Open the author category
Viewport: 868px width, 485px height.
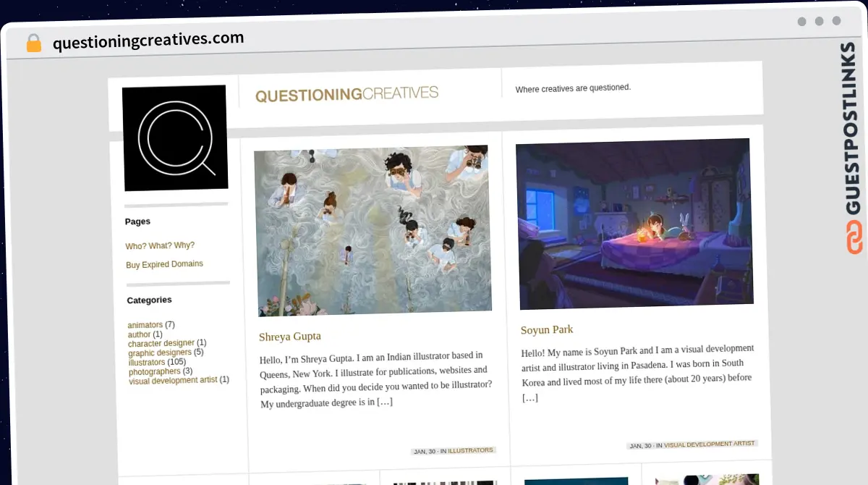coord(138,334)
